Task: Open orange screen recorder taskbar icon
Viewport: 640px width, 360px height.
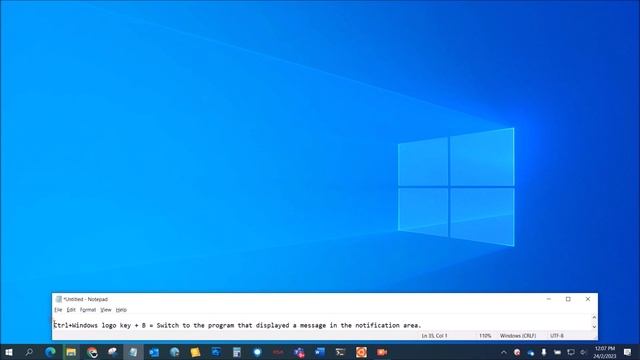Action: point(382,352)
